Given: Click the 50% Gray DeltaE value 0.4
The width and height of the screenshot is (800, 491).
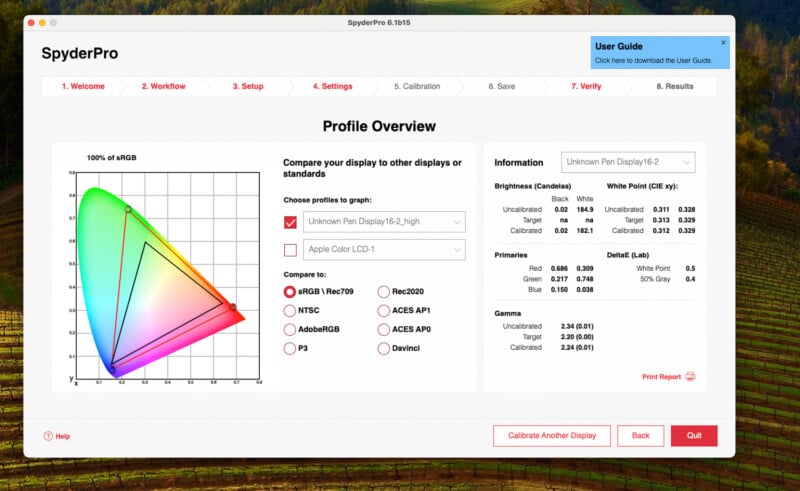Looking at the screenshot, I should tap(690, 279).
